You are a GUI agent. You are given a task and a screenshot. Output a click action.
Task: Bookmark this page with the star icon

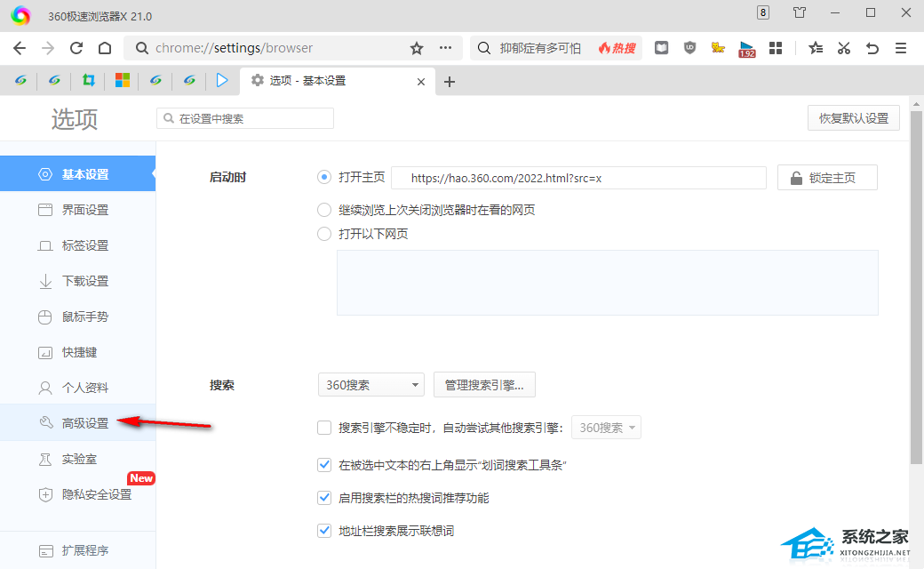point(417,48)
